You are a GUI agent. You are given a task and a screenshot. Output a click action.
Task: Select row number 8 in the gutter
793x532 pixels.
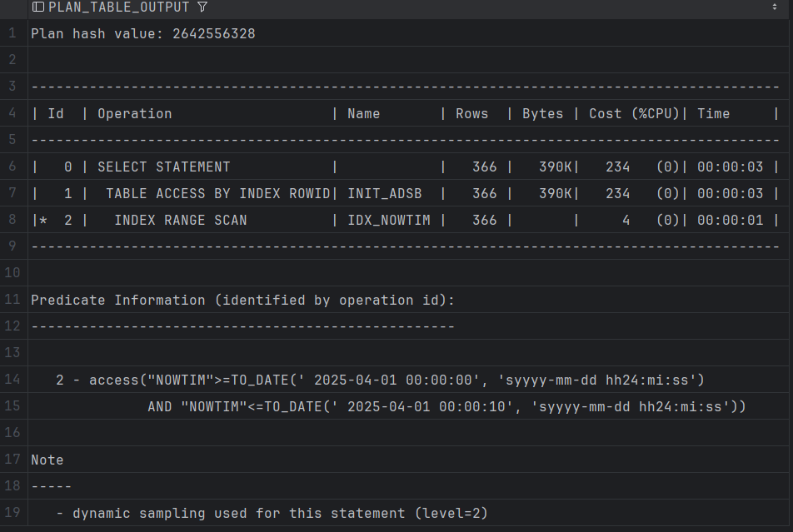click(x=12, y=220)
